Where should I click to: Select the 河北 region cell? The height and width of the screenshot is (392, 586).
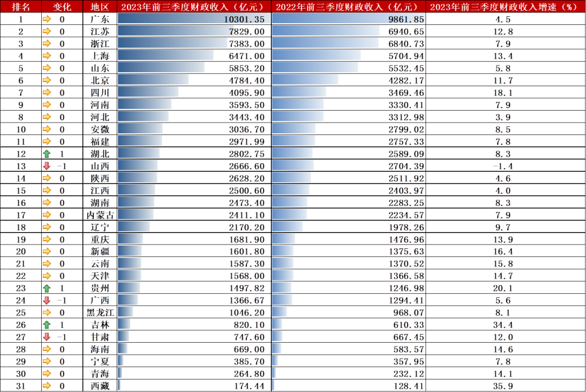tap(100, 117)
